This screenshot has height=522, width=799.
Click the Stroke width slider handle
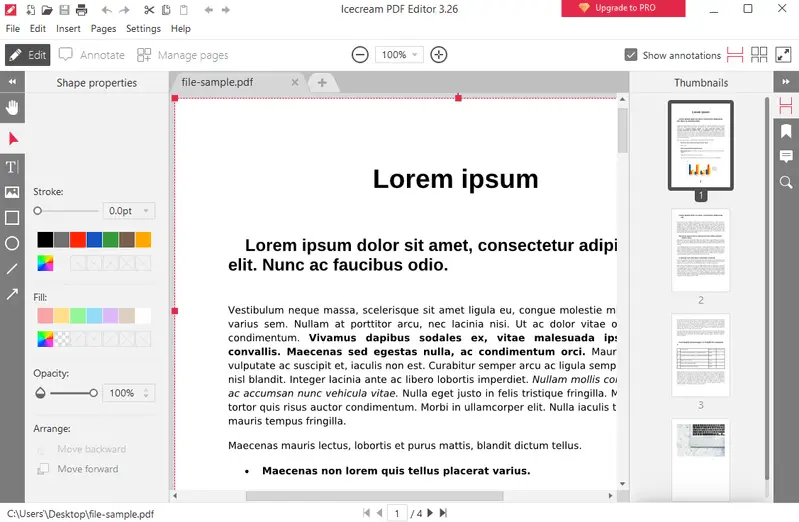(38, 211)
